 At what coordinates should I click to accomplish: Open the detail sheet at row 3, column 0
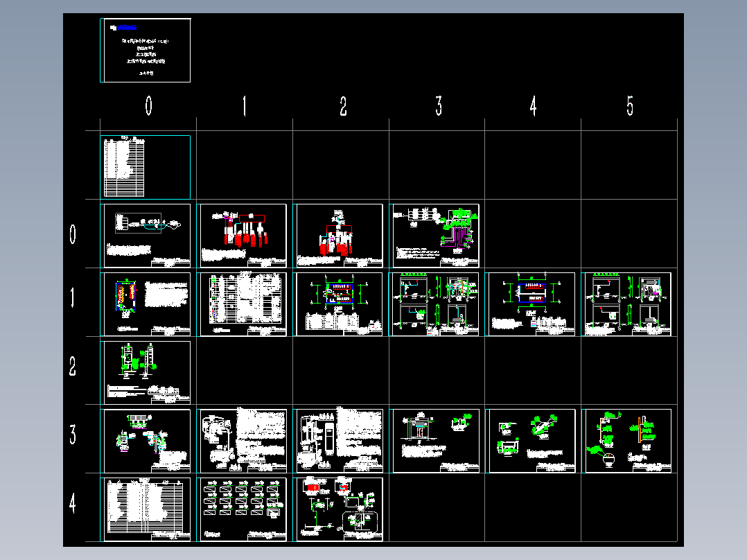146,441
